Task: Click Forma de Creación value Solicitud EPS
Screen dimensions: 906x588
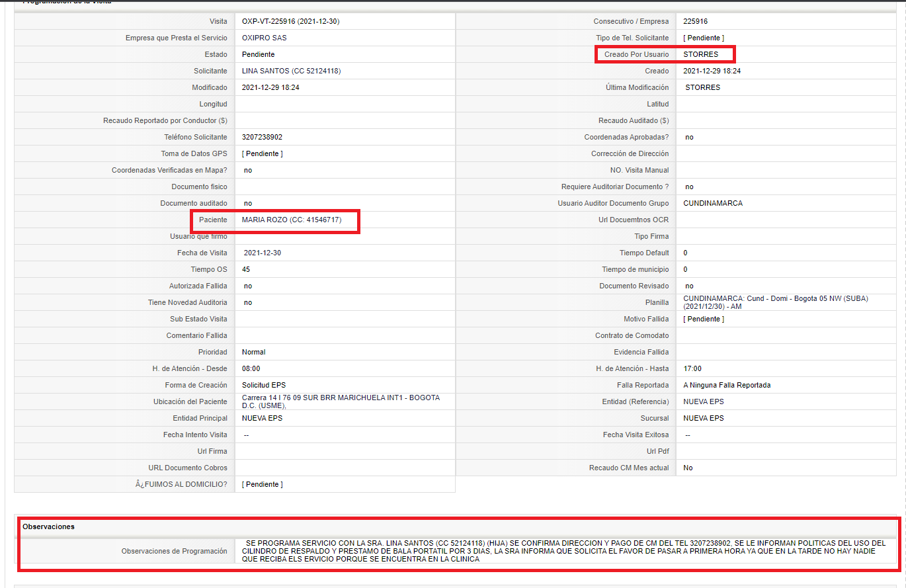Action: (x=264, y=385)
